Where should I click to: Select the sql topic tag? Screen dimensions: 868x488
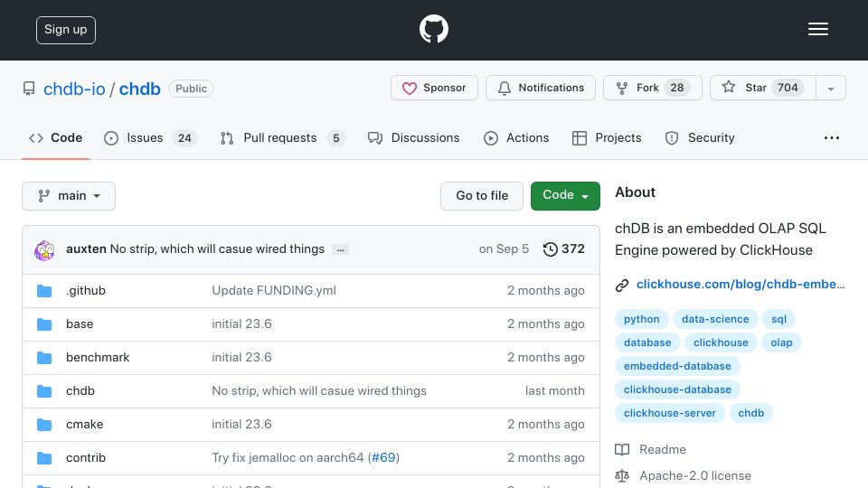(778, 319)
